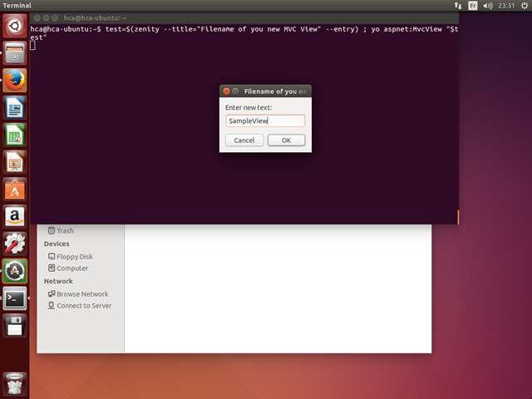532x399 pixels.
Task: Click the zenity command line text
Action: tap(244, 33)
